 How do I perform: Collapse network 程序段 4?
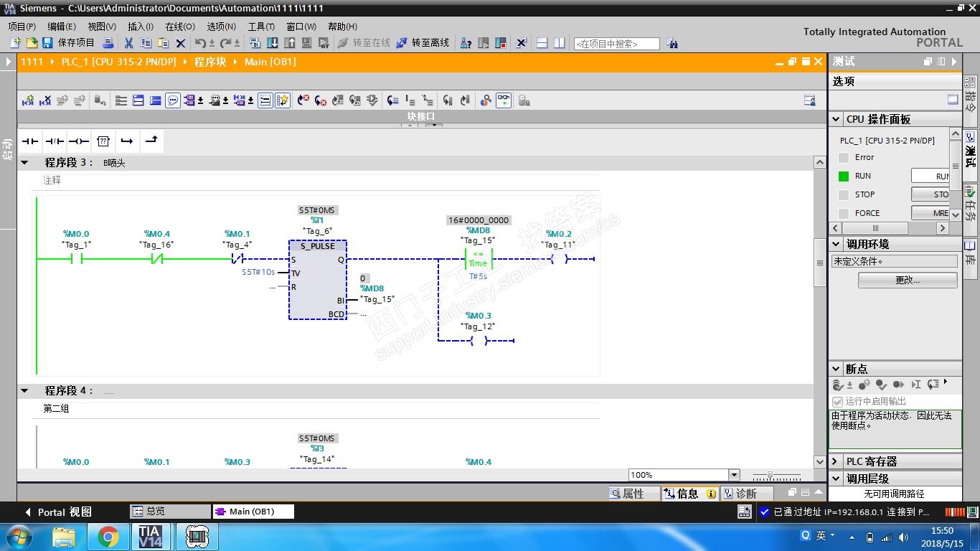coord(24,391)
